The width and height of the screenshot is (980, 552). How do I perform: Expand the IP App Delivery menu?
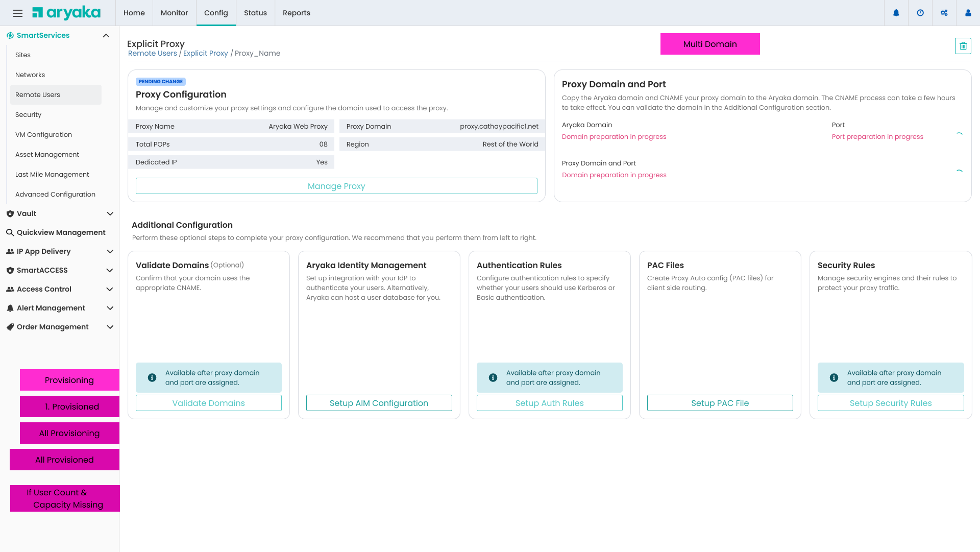click(110, 252)
